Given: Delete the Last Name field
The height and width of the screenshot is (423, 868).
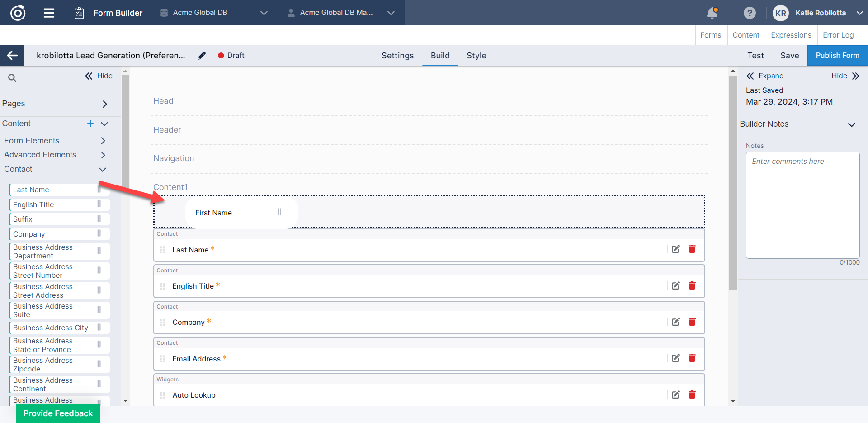Looking at the screenshot, I should pyautogui.click(x=692, y=249).
